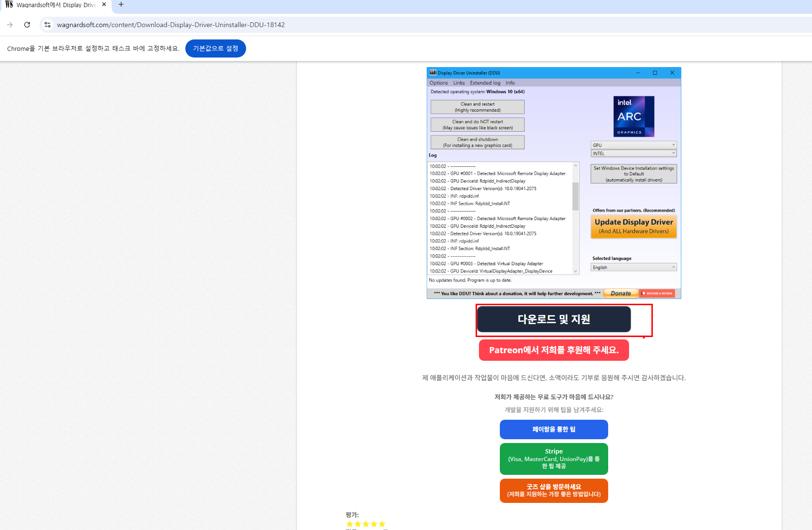Select the Wagnardsoft Display Driver browser tab

pos(56,5)
